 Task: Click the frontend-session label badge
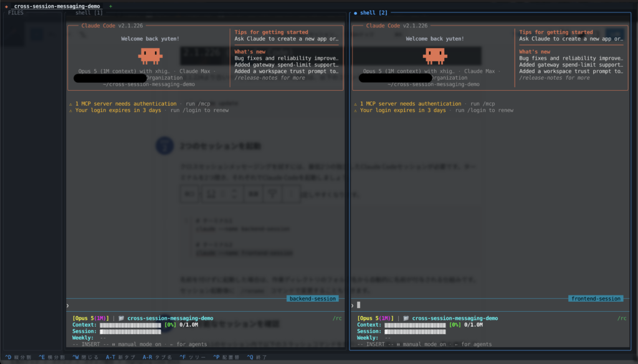(596, 299)
